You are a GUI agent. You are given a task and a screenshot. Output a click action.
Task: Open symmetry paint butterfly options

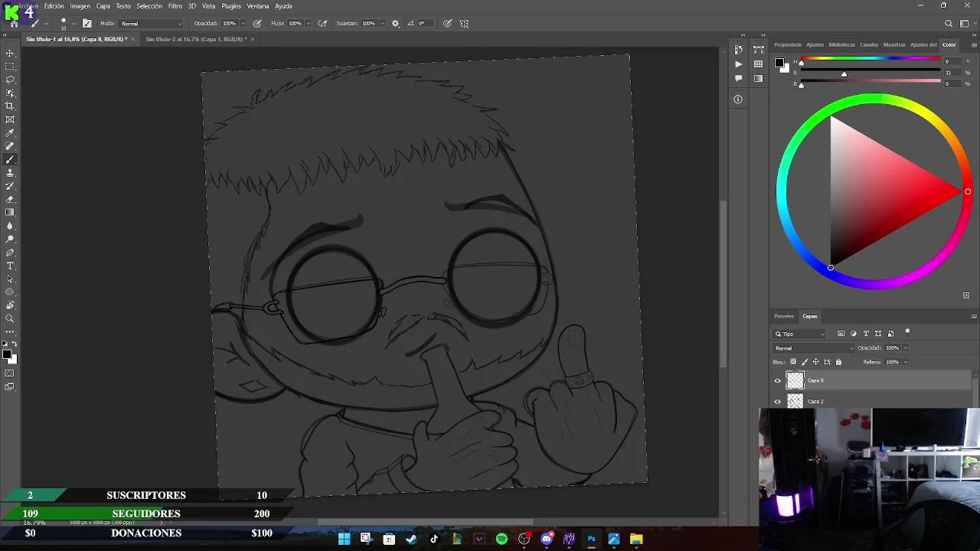464,24
